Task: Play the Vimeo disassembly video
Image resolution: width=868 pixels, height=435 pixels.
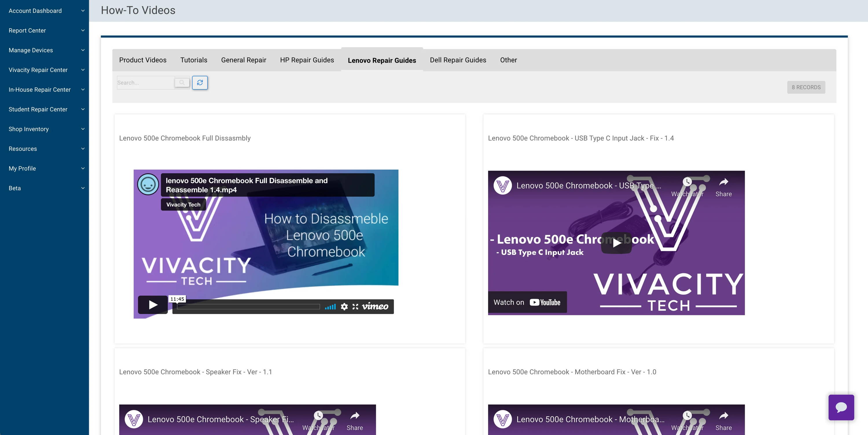Action: tap(153, 305)
